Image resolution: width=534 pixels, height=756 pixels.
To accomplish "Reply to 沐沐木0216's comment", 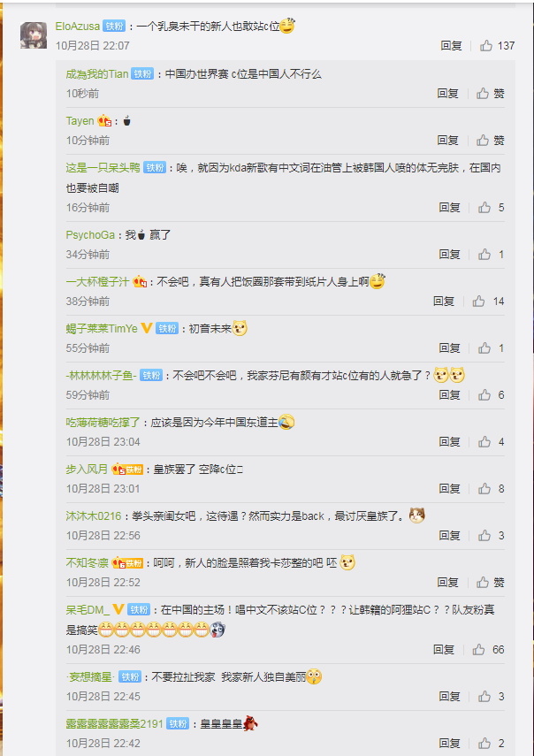I will tap(449, 535).
